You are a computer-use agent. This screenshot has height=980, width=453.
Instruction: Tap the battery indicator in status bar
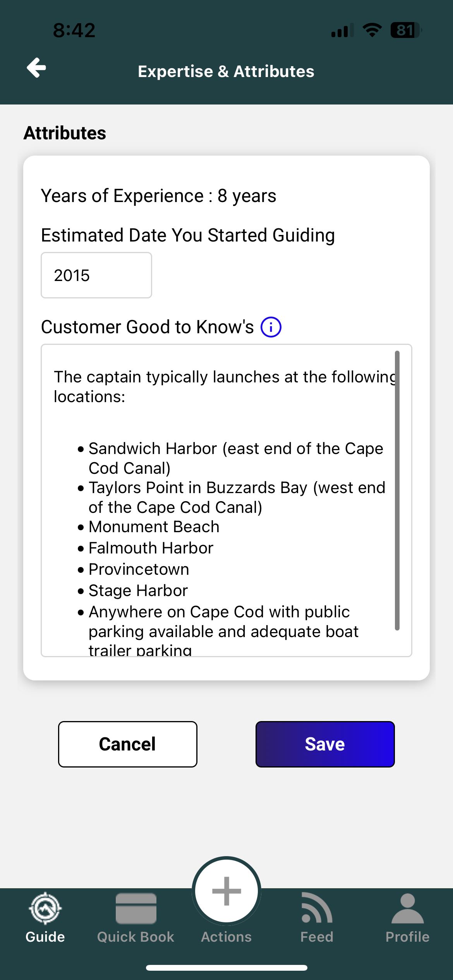(405, 30)
